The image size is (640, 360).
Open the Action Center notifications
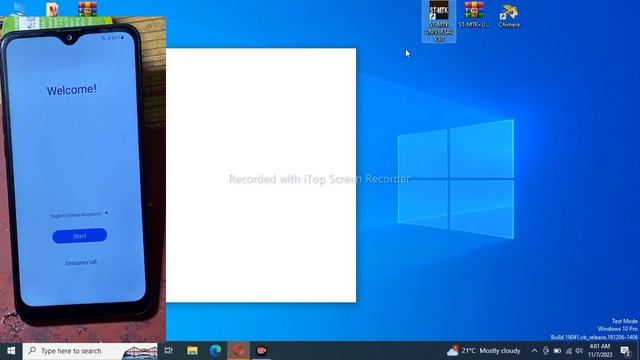tap(625, 351)
